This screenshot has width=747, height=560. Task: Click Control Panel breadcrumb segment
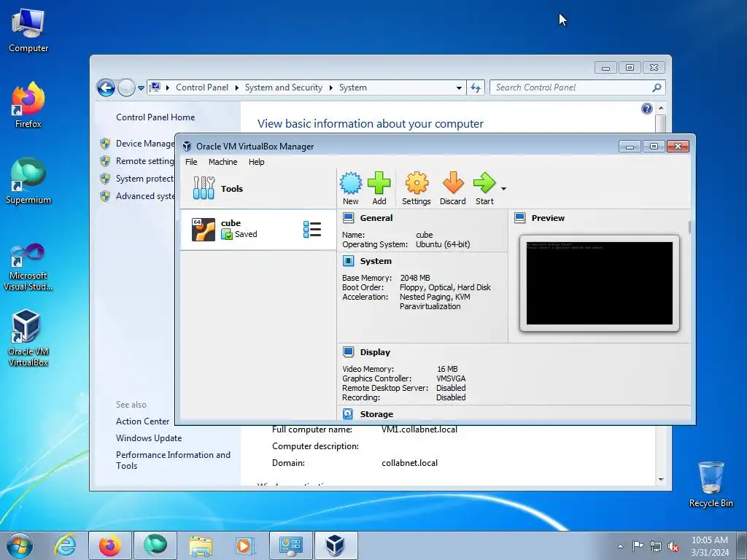202,87
